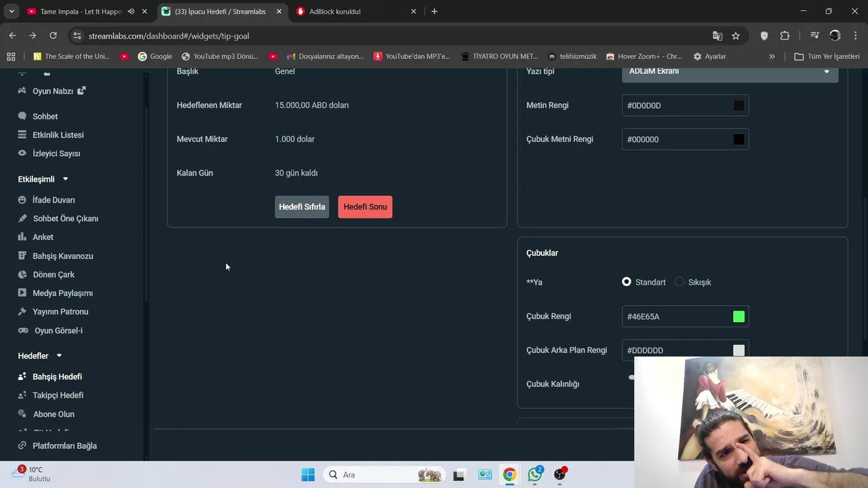Click the İfade Duvarı emoji icon
The height and width of the screenshot is (488, 868).
22,200
